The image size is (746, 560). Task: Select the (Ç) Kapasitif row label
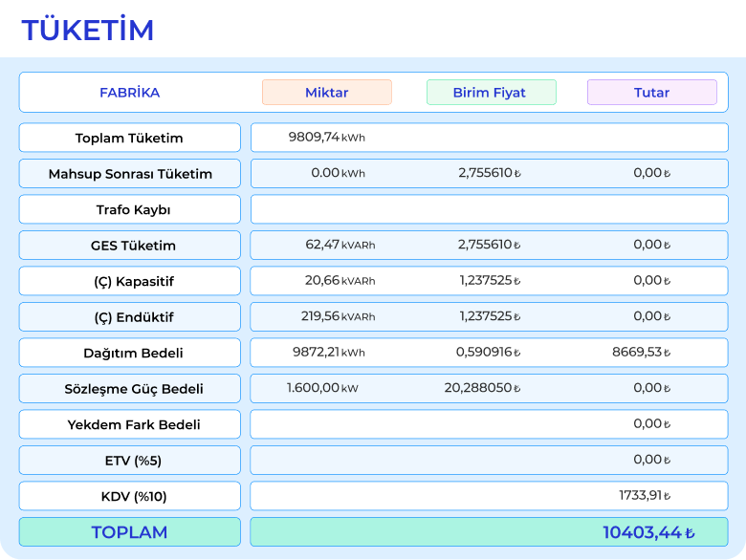tap(129, 281)
